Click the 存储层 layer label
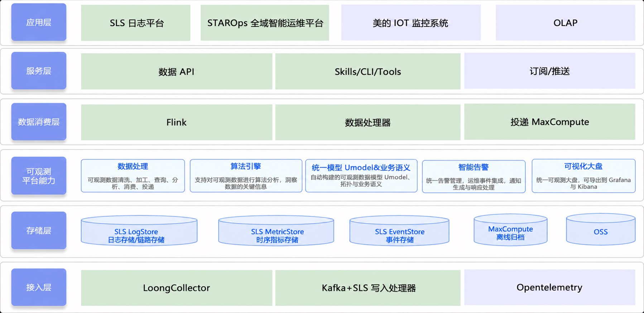The width and height of the screenshot is (644, 313). pyautogui.click(x=39, y=230)
